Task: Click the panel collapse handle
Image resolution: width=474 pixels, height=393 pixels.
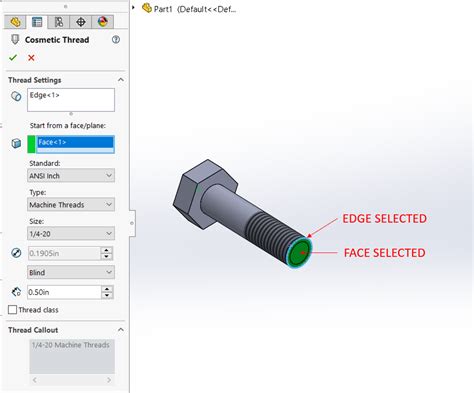Action: 132,223
